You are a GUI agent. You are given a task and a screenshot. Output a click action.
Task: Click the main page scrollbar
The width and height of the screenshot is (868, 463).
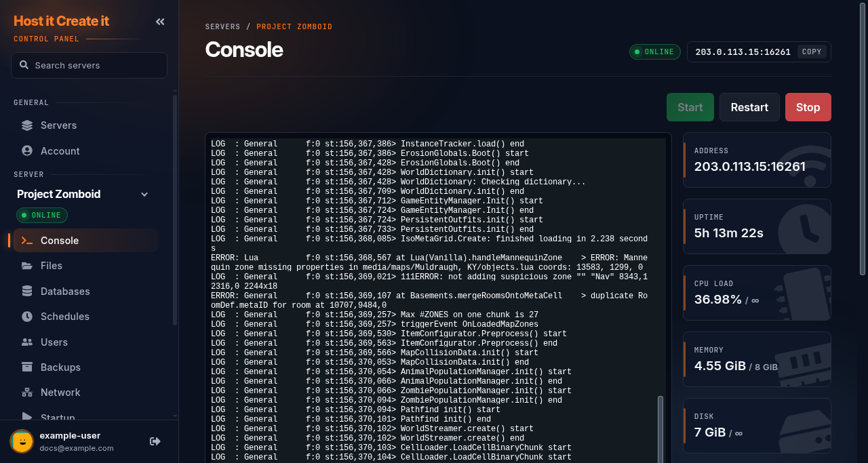[863, 139]
